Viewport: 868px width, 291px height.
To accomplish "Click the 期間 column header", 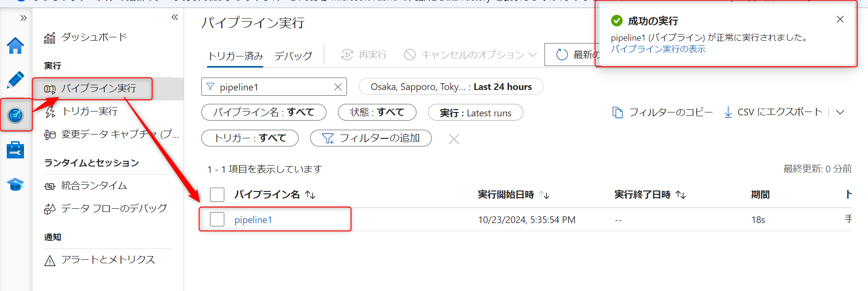I will [x=760, y=195].
